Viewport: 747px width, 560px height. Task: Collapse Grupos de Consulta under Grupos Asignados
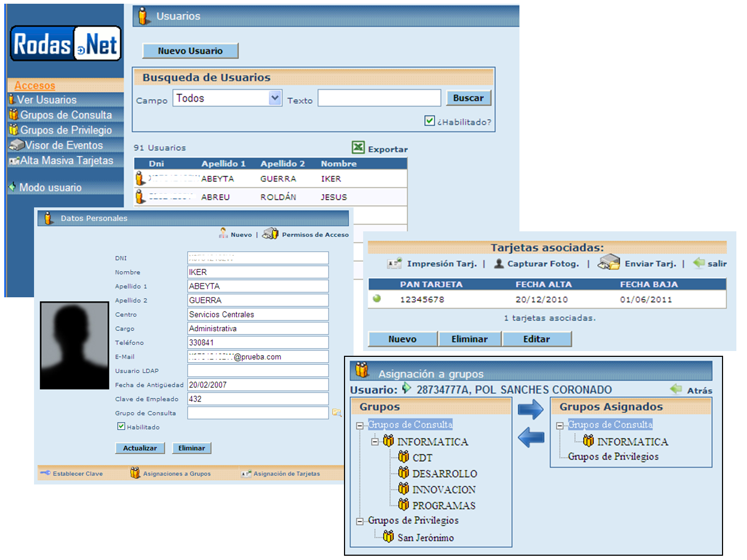(559, 425)
